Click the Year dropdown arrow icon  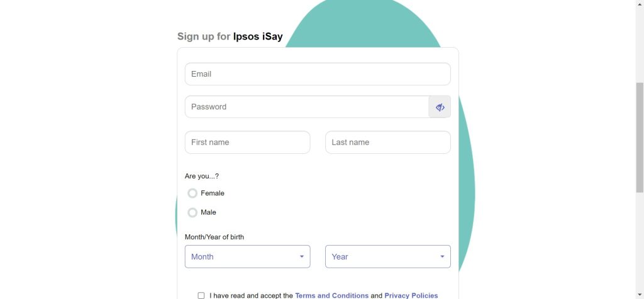[x=442, y=256]
